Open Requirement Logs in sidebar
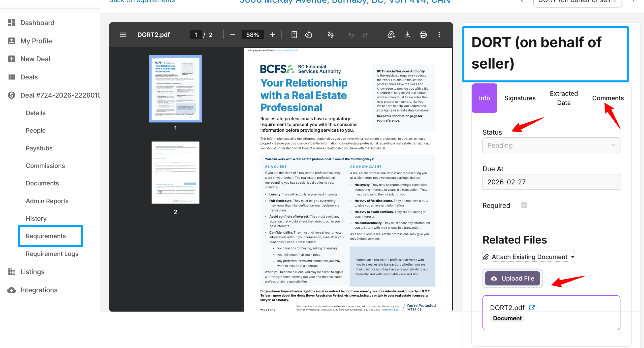This screenshot has height=348, width=644. 52,254
